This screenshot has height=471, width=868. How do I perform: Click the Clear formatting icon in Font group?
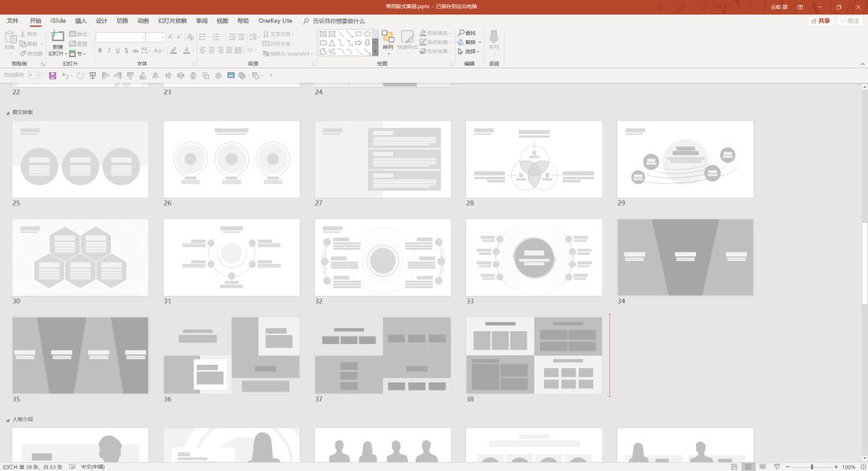point(190,36)
